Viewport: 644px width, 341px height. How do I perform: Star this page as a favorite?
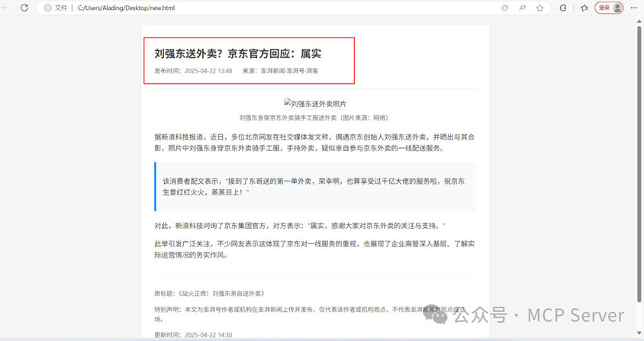tap(539, 8)
